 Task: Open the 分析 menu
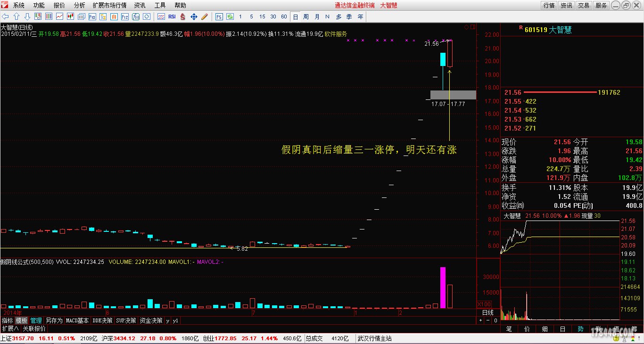click(79, 5)
